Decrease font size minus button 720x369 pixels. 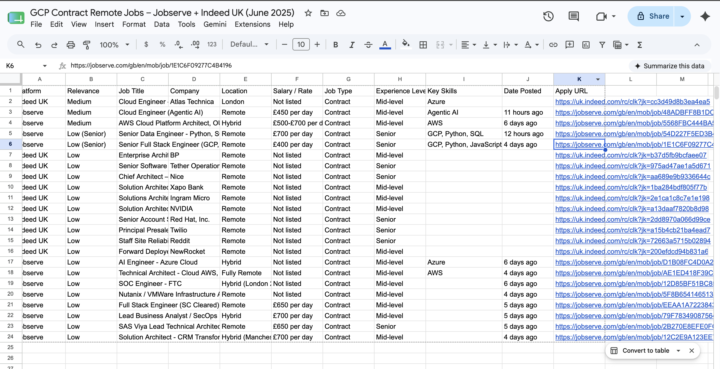pos(284,45)
